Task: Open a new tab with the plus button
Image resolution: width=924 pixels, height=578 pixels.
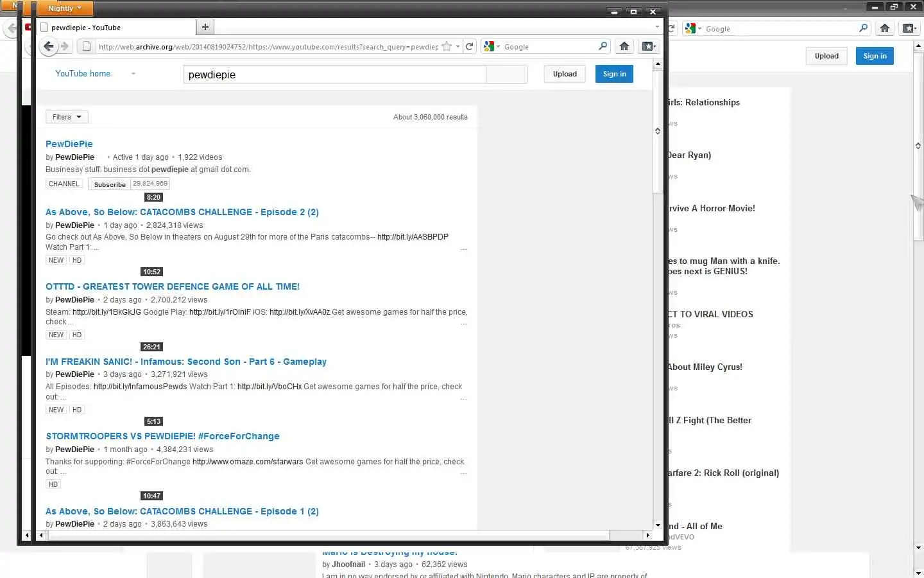Action: pyautogui.click(x=205, y=27)
